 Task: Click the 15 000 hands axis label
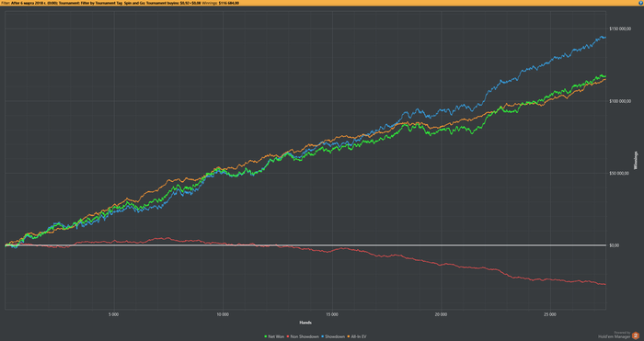pyautogui.click(x=332, y=314)
